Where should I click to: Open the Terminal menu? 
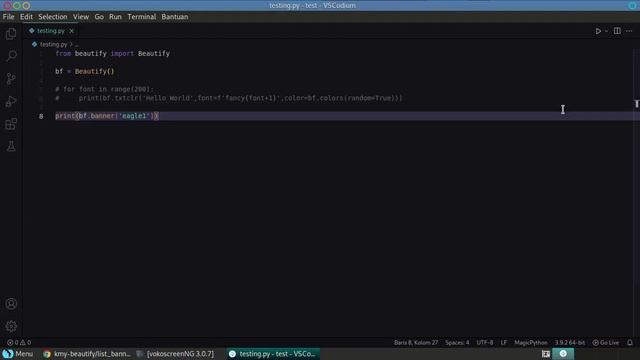142,17
